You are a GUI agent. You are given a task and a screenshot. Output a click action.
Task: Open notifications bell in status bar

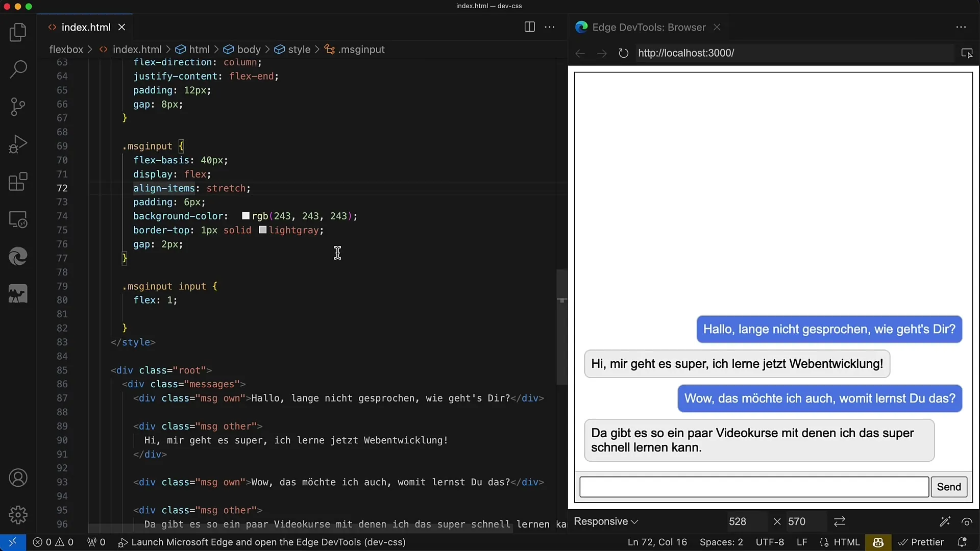(962, 542)
